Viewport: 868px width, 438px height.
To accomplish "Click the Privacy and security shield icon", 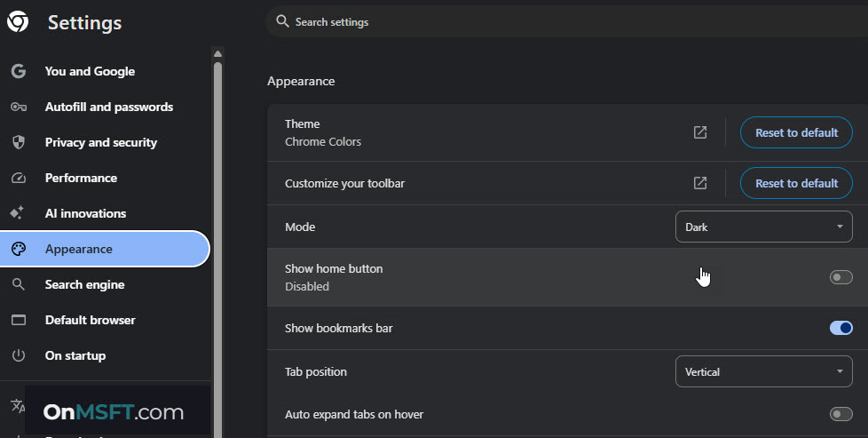I will (x=18, y=142).
